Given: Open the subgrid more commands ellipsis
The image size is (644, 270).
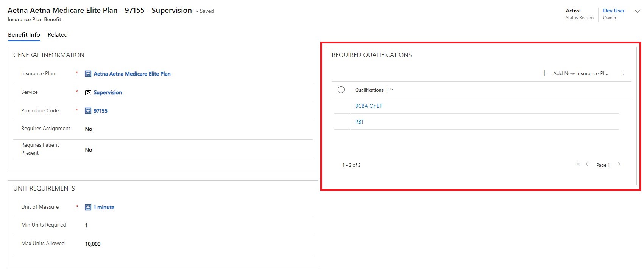Looking at the screenshot, I should point(623,73).
